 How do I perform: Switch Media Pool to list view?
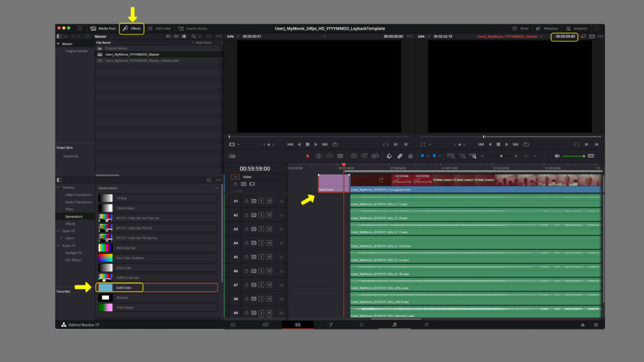coord(184,36)
